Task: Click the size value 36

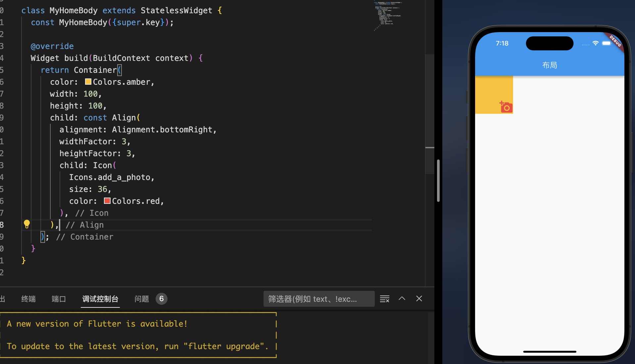Action: [102, 189]
